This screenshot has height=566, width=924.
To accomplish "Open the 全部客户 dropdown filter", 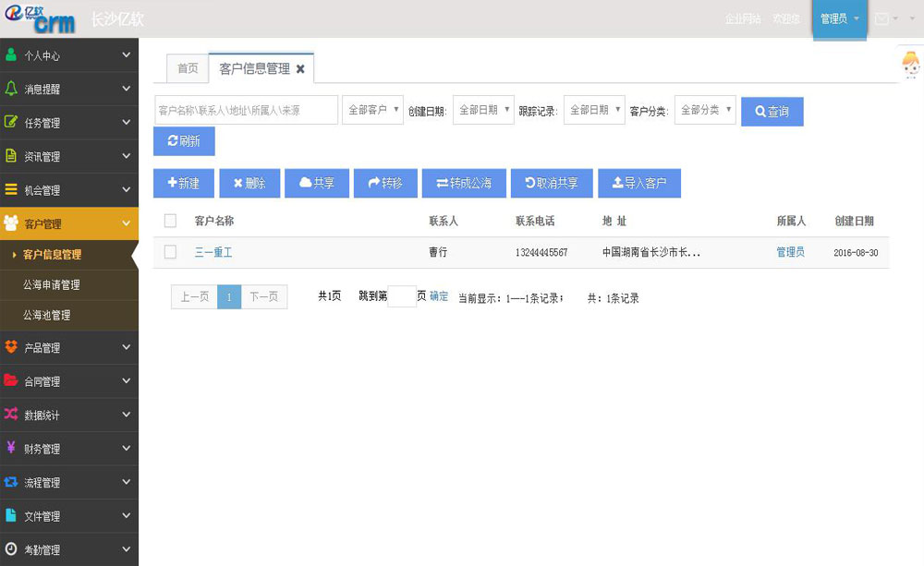I will tap(373, 110).
